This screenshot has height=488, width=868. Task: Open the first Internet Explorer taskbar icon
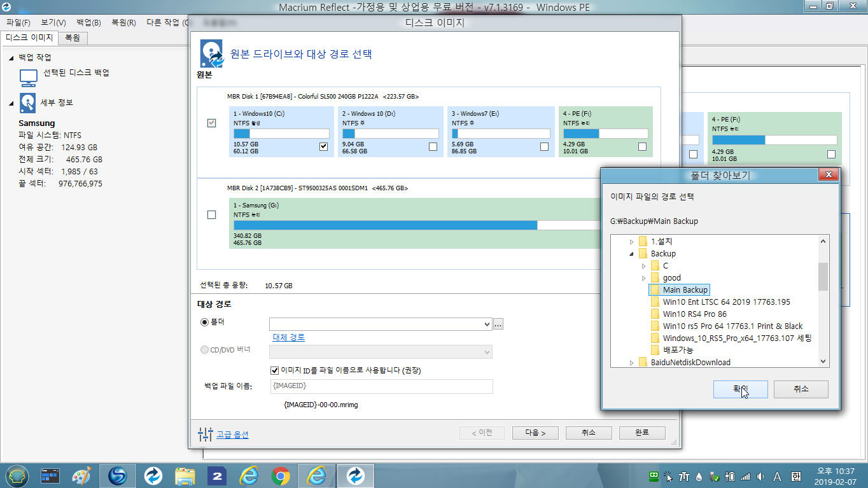pos(249,475)
